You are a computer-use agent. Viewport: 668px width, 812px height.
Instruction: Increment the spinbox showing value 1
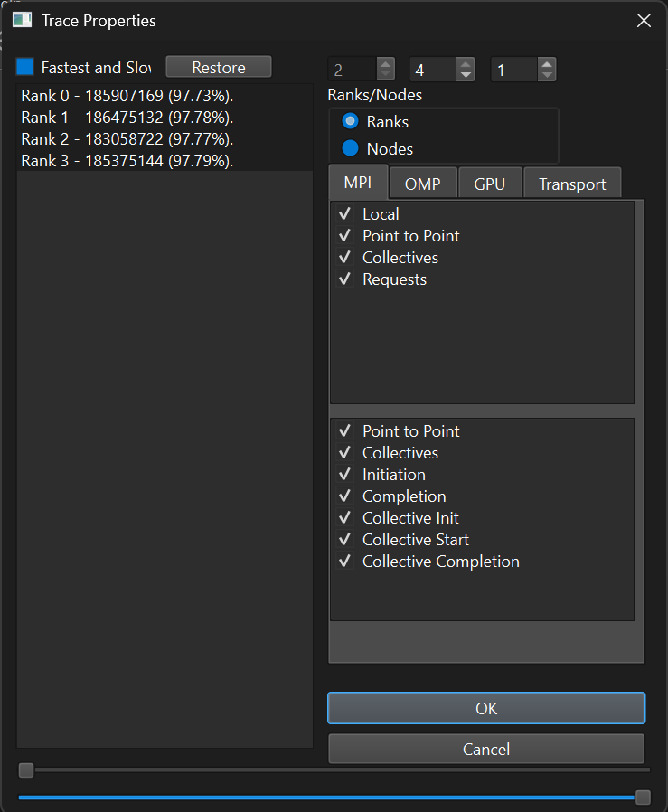point(547,63)
